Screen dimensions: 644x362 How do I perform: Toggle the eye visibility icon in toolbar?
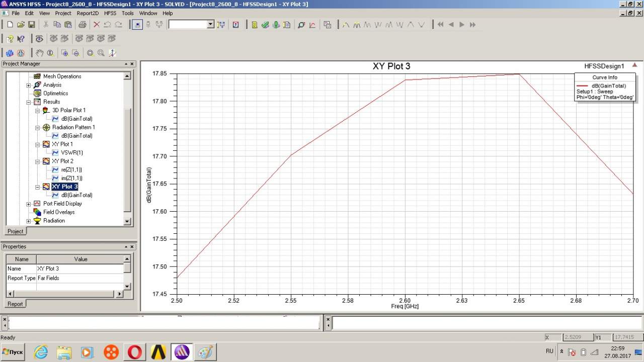pyautogui.click(x=39, y=39)
